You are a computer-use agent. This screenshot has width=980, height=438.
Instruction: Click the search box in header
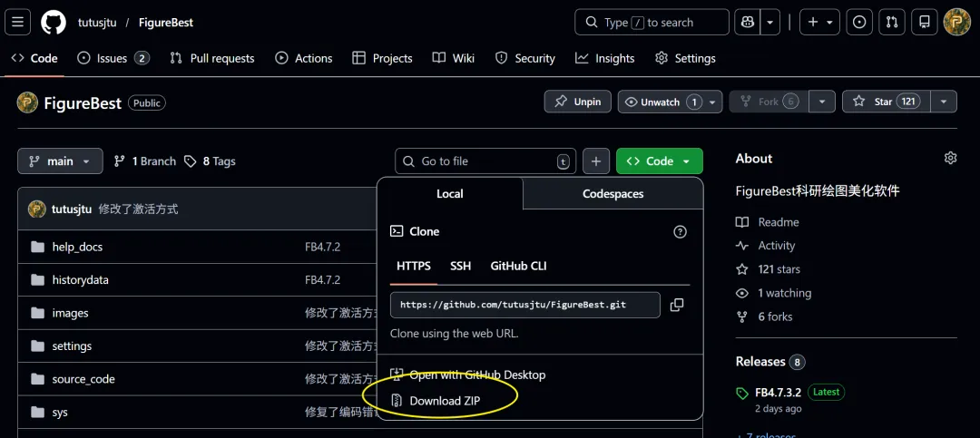pyautogui.click(x=652, y=23)
